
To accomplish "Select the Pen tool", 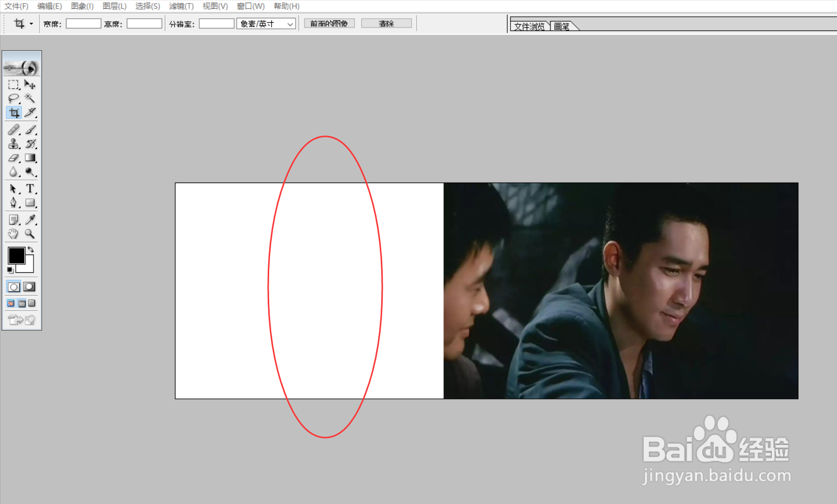I will [x=14, y=203].
